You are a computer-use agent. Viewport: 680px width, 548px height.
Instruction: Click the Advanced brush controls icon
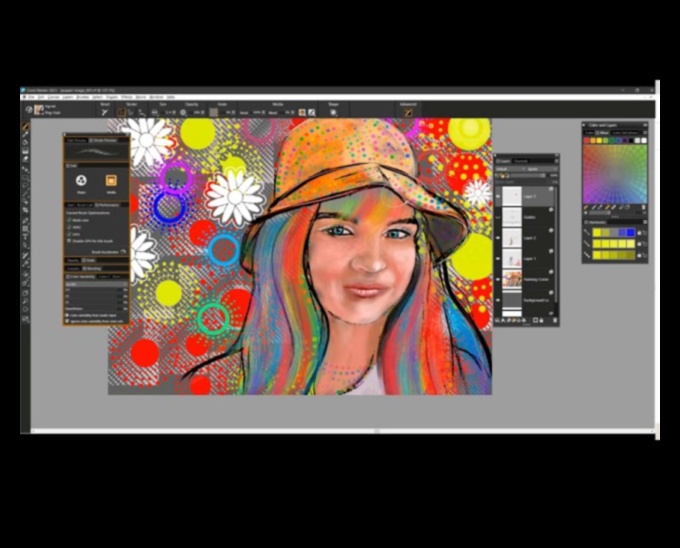[408, 112]
